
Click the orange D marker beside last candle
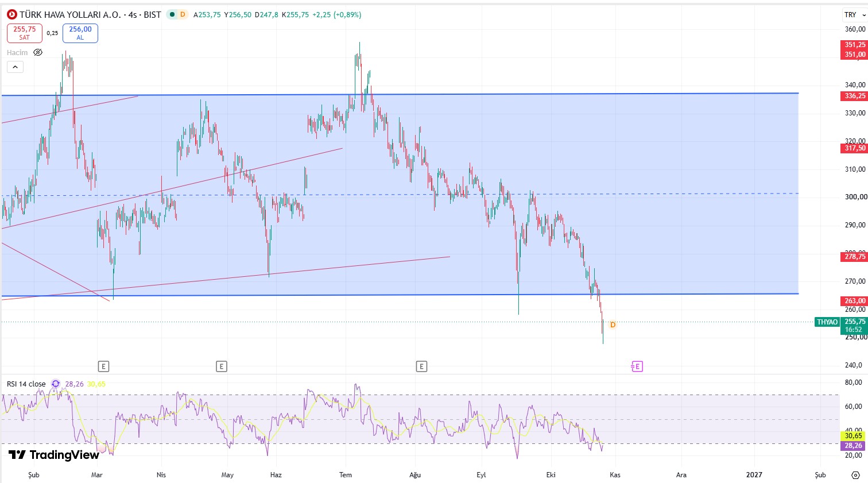(x=613, y=324)
